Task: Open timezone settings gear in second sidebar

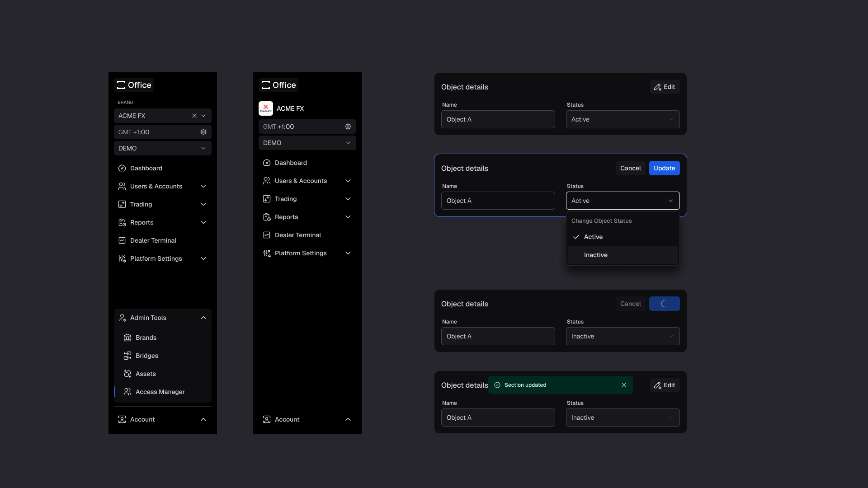Action: tap(348, 127)
